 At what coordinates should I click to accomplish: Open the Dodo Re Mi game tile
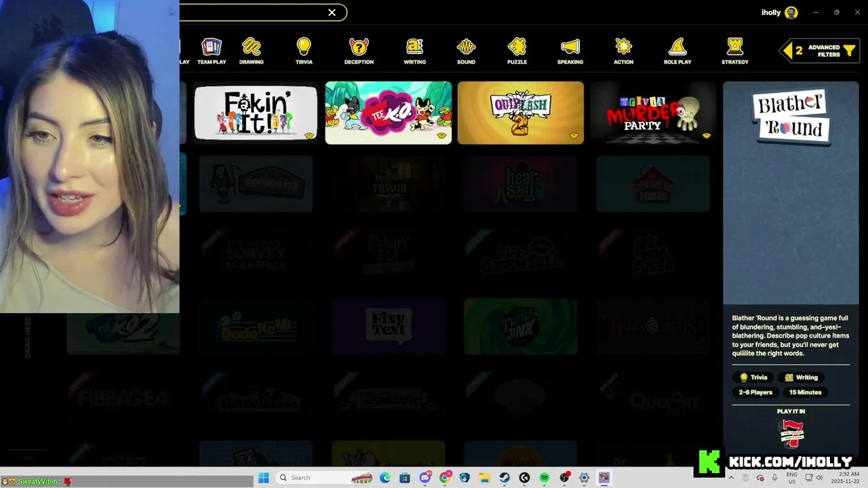click(x=256, y=326)
